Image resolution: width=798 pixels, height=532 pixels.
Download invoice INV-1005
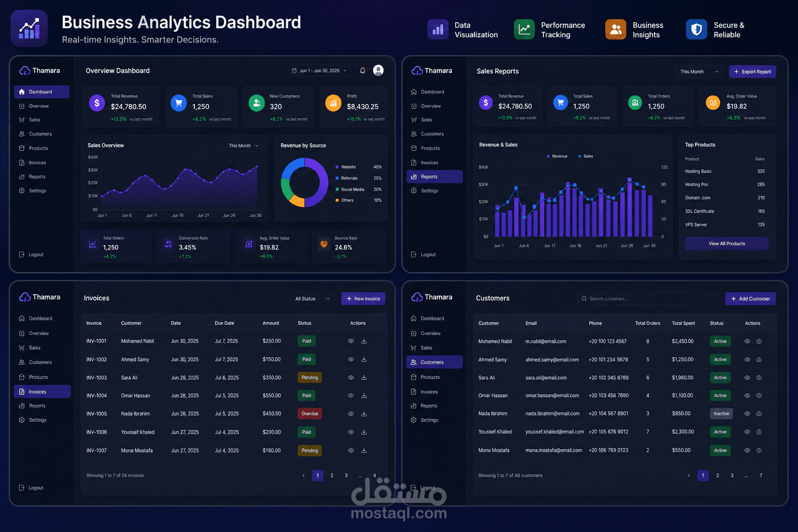pyautogui.click(x=364, y=414)
